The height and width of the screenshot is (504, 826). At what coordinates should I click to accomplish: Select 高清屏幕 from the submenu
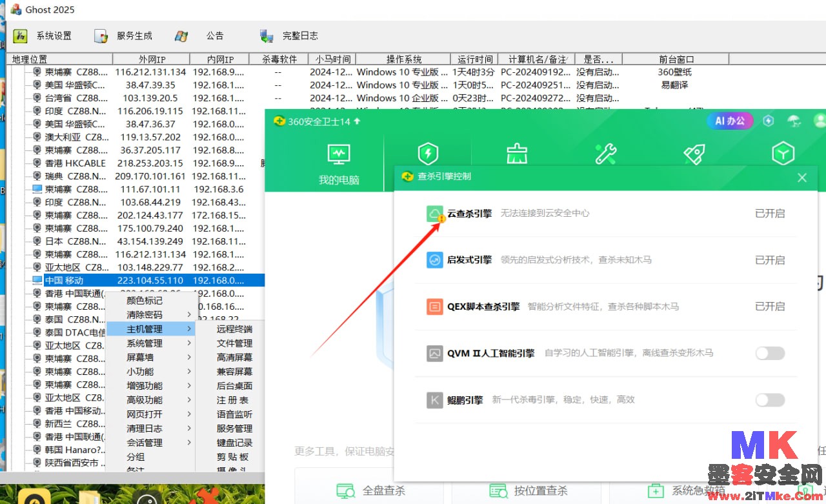(234, 358)
